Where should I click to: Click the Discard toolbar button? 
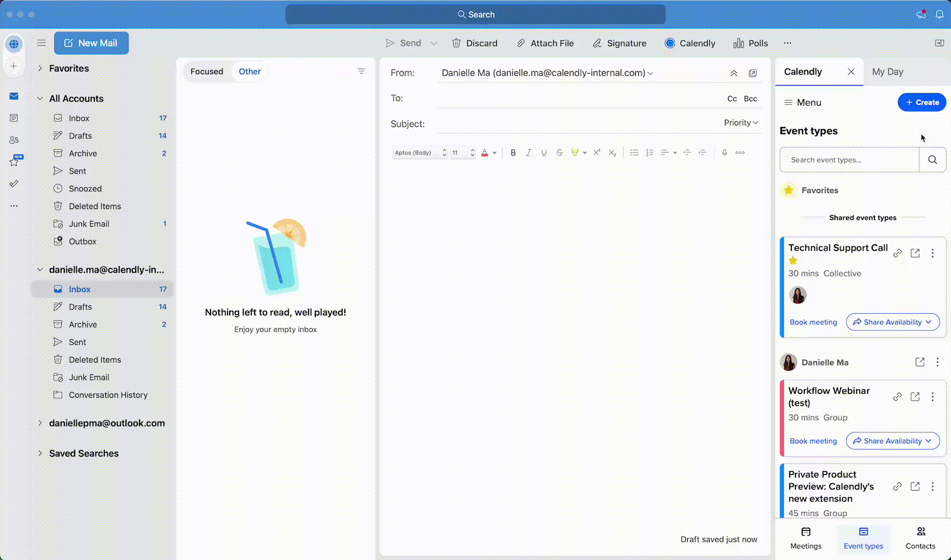(474, 43)
